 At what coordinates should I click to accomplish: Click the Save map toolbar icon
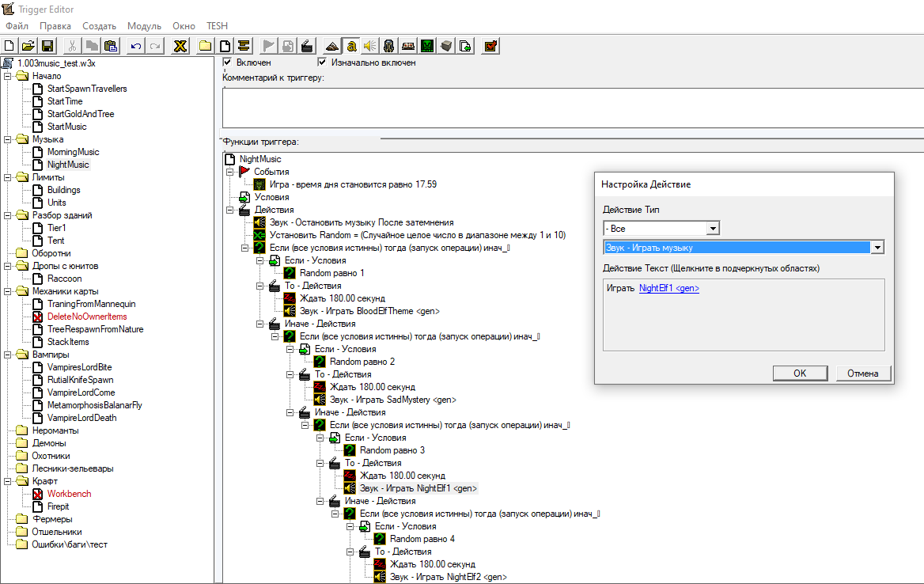pyautogui.click(x=47, y=46)
